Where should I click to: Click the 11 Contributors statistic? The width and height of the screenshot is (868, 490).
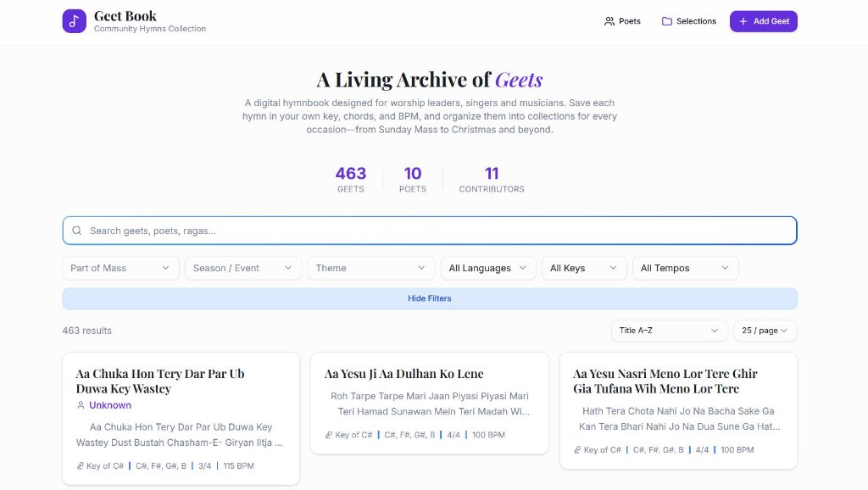pos(492,180)
